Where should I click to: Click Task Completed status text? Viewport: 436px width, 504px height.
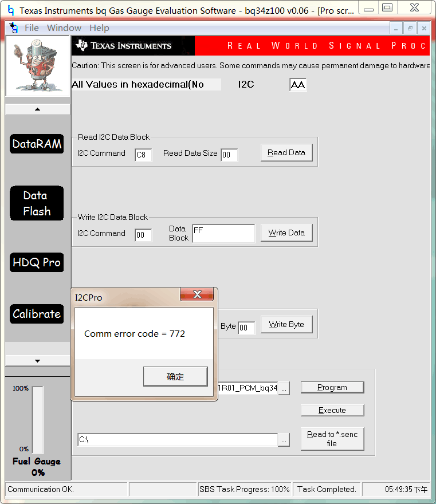tap(327, 489)
